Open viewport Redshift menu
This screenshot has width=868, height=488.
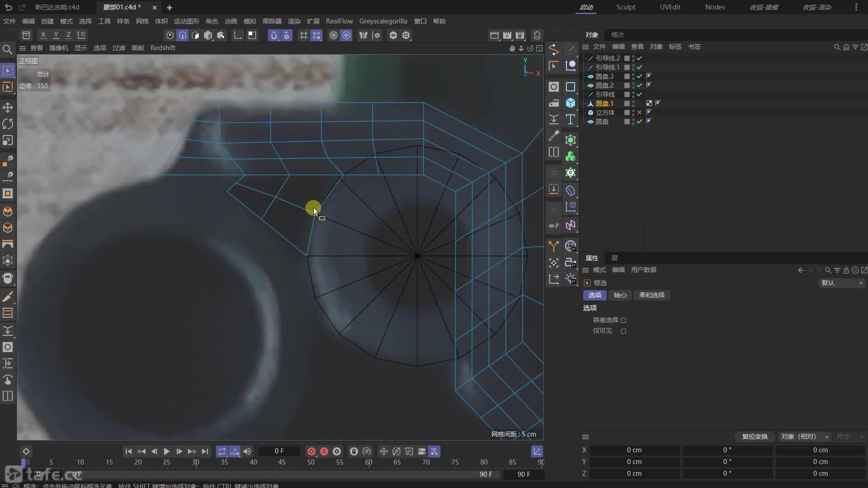click(163, 48)
